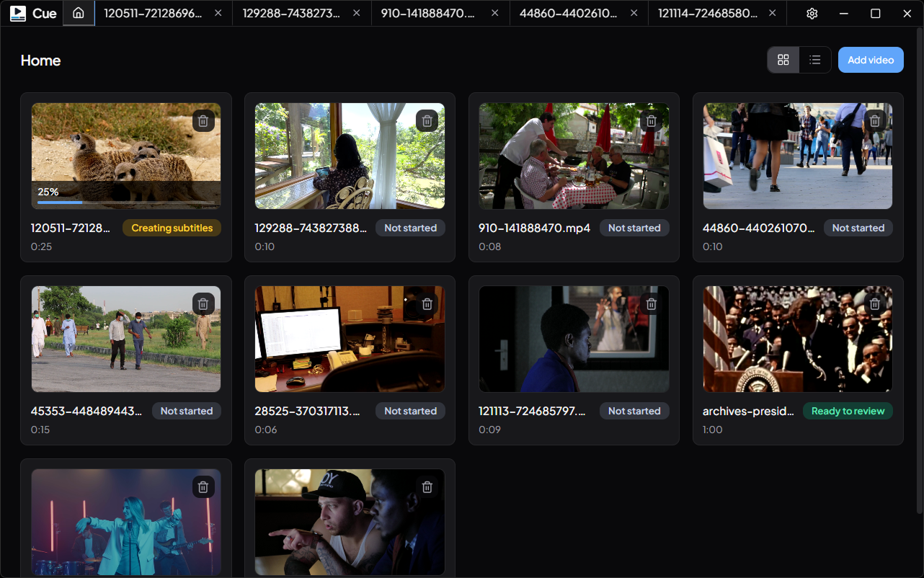This screenshot has height=578, width=924.
Task: Select the grid view layout toggle
Action: point(783,60)
